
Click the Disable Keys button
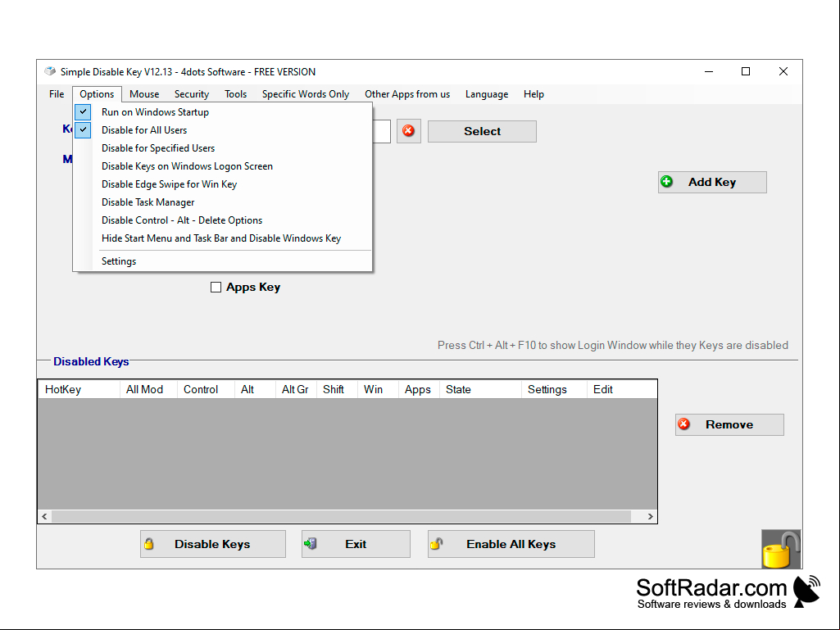coord(213,544)
